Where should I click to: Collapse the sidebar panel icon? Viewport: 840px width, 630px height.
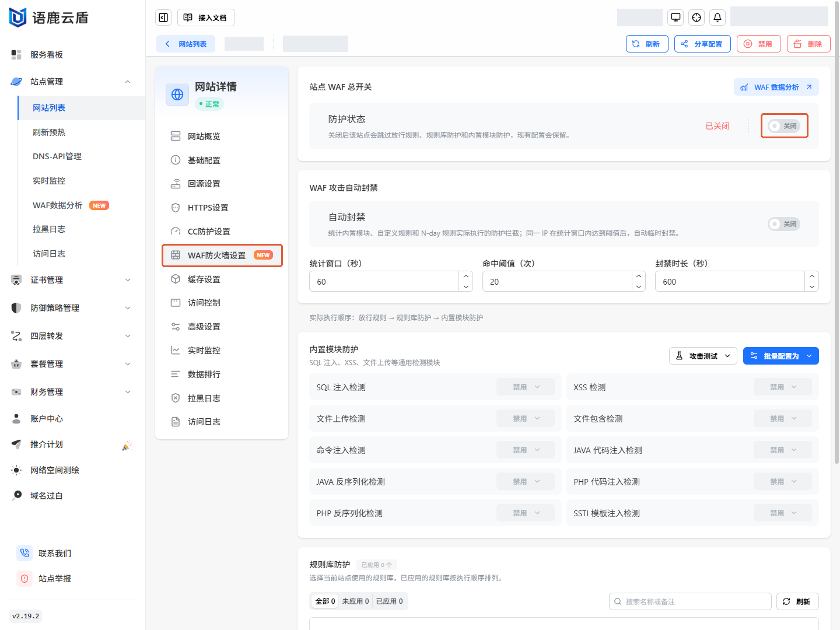point(163,17)
